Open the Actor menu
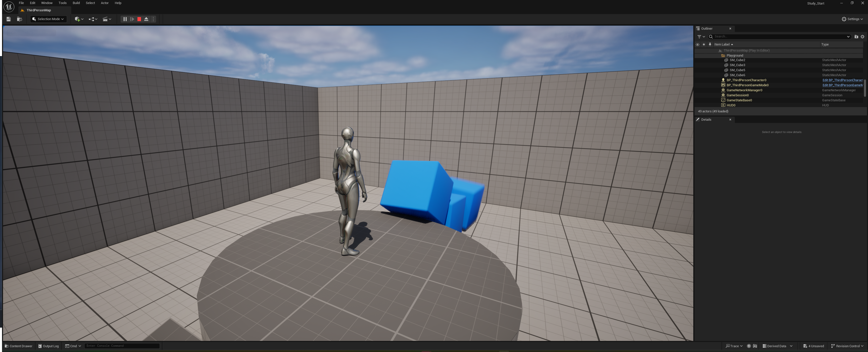Viewport: 868px width, 352px height. click(x=105, y=3)
